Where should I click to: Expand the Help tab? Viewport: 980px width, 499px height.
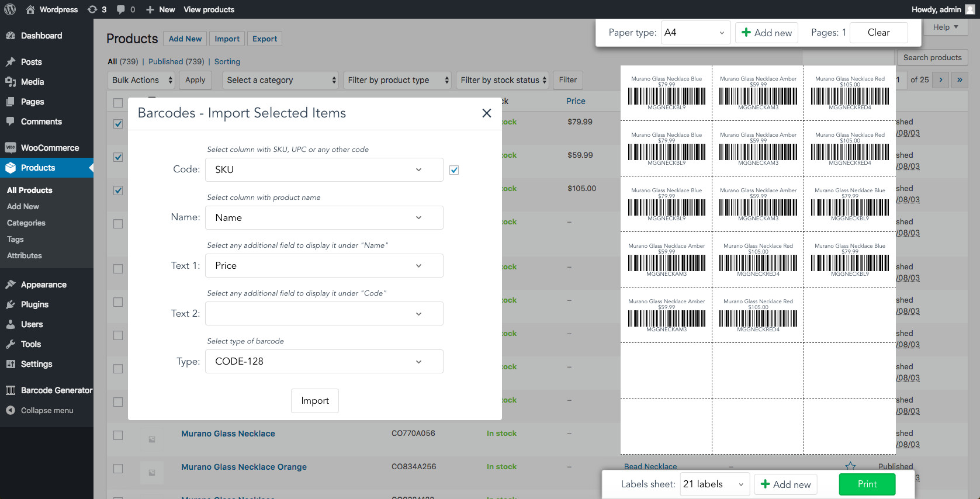[946, 27]
